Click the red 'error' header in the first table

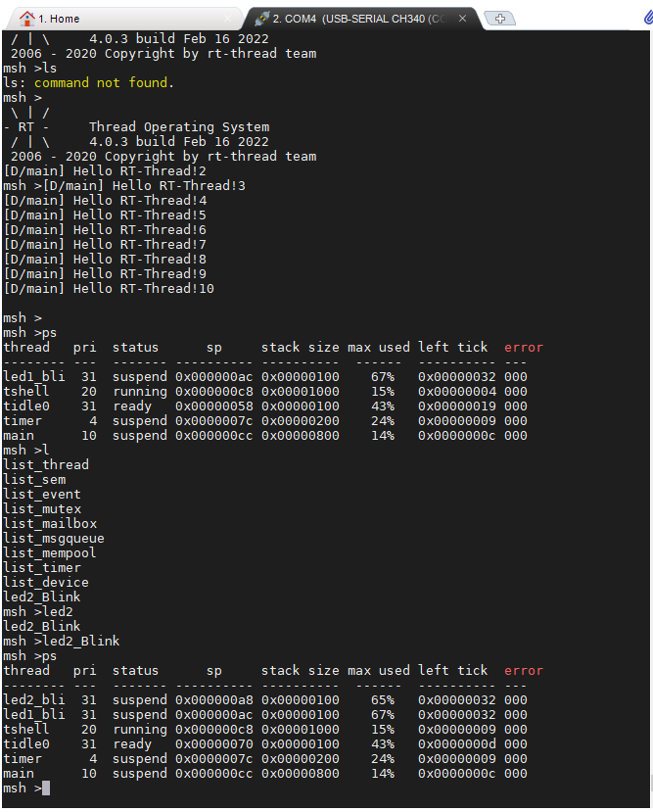click(524, 348)
